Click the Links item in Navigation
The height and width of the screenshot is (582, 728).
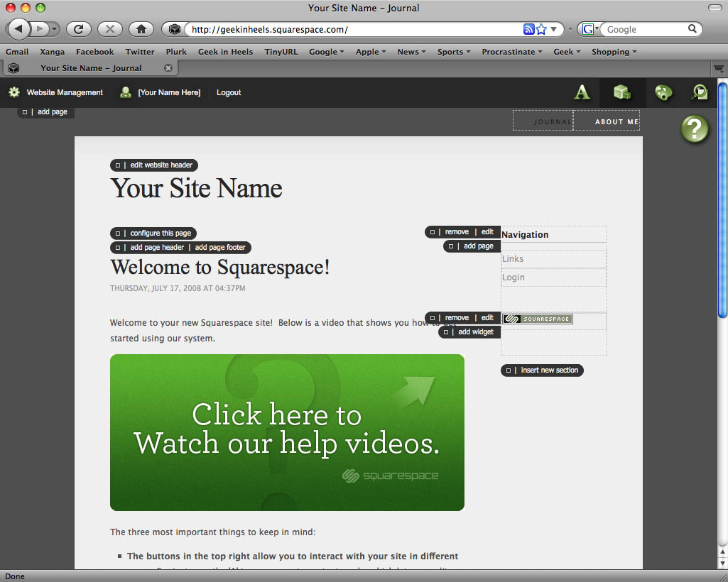[513, 258]
